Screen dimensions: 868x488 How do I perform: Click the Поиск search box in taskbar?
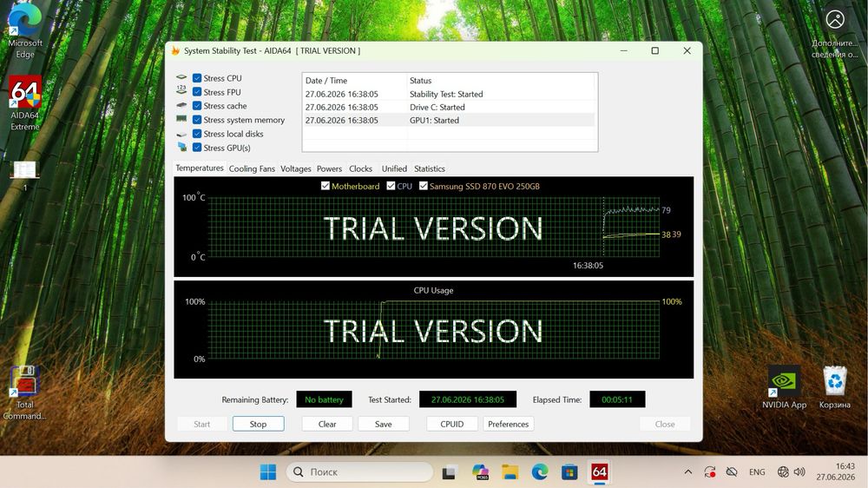(360, 472)
